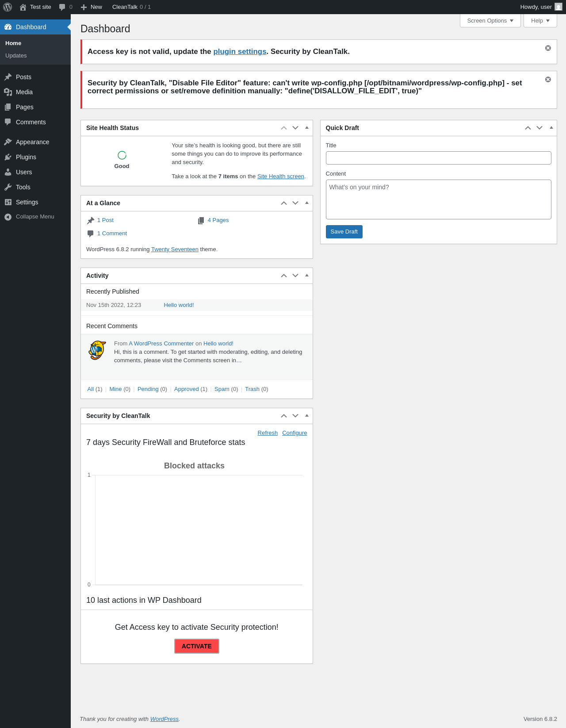
Task: Click the Save Draft button
Action: click(344, 232)
